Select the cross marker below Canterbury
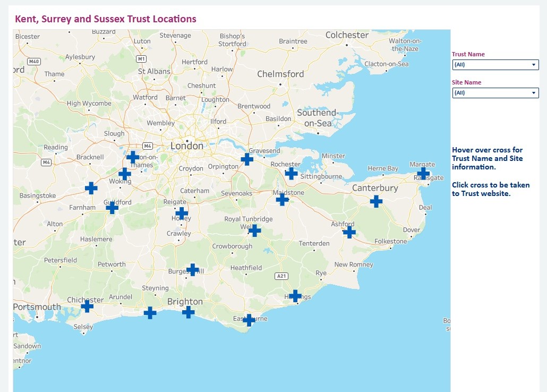The height and width of the screenshot is (392, 547). point(376,201)
